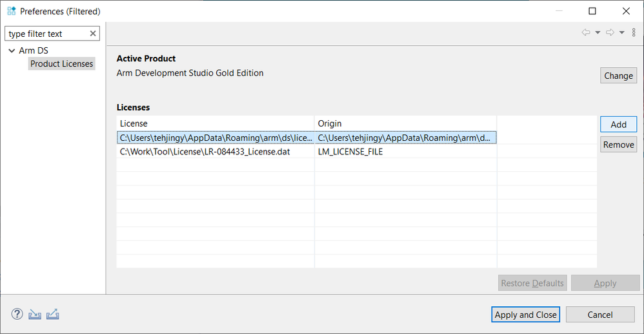644x334 pixels.
Task: Open the vertical dots view menu
Action: point(634,32)
